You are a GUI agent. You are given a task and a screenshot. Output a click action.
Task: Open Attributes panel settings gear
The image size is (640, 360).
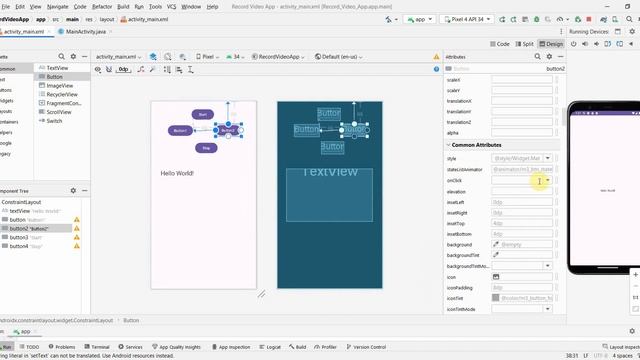549,56
